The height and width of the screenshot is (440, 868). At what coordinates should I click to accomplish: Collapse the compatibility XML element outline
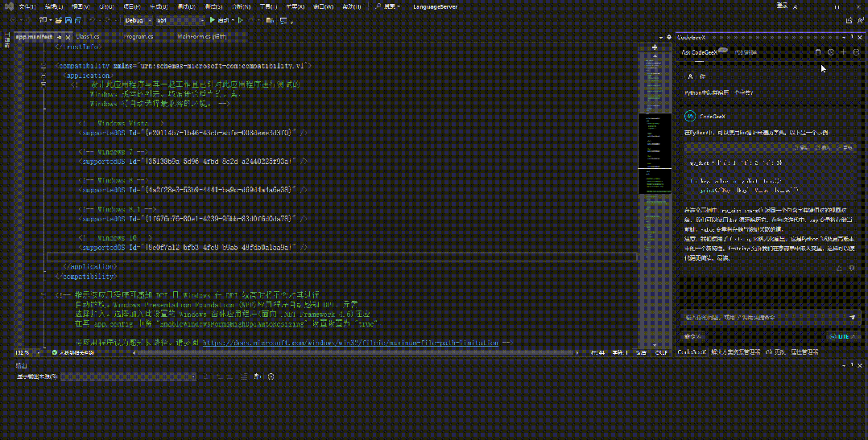43,65
